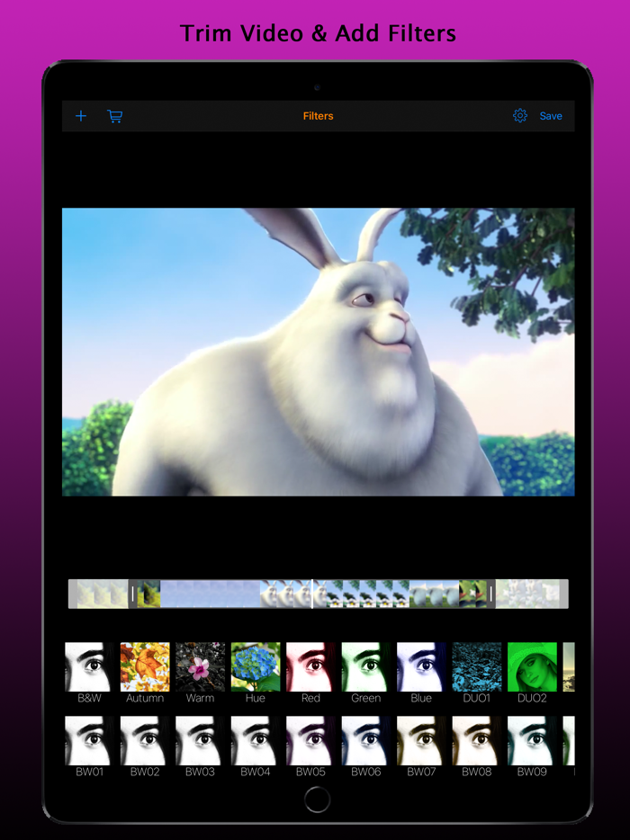Save the edited video
Image resolution: width=630 pixels, height=840 pixels.
(551, 116)
